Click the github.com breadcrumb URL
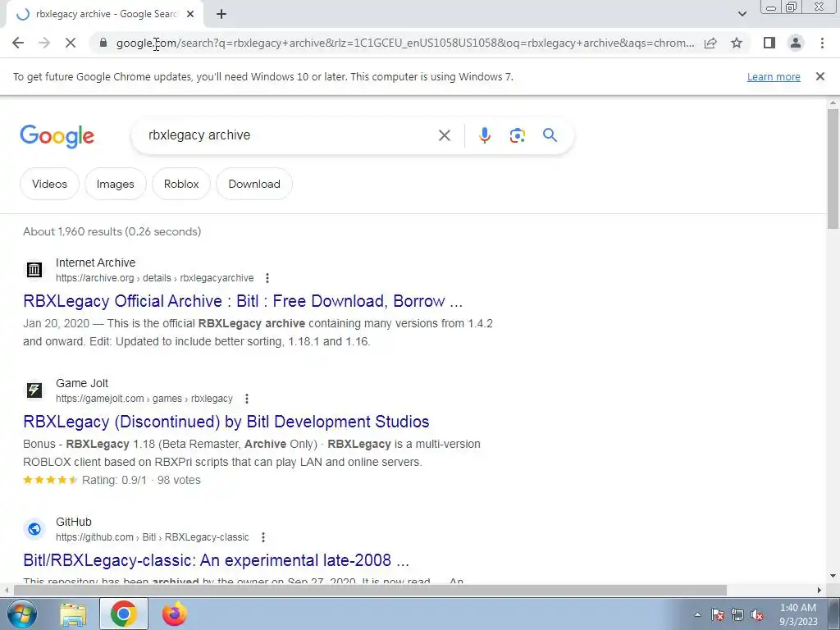Image resolution: width=840 pixels, height=630 pixels. pos(152,537)
